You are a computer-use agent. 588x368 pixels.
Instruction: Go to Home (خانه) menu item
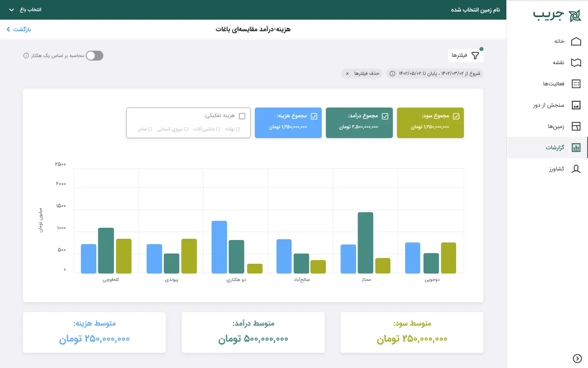[547, 41]
